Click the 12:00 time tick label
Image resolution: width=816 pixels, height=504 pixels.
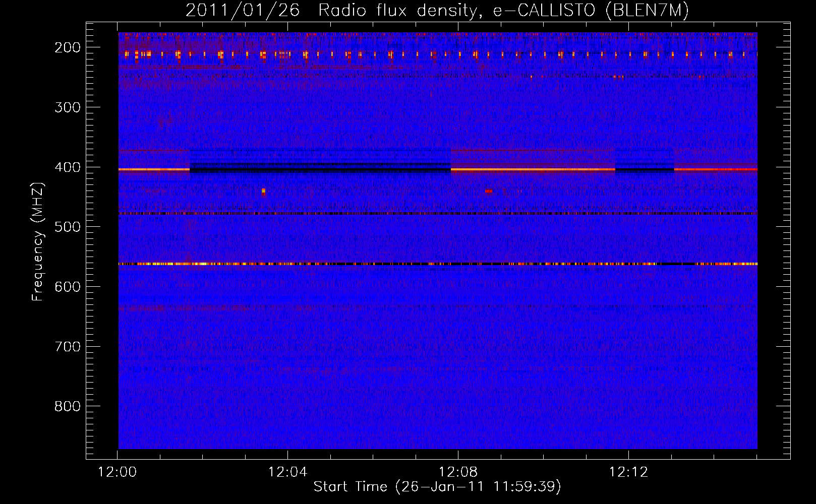(118, 472)
